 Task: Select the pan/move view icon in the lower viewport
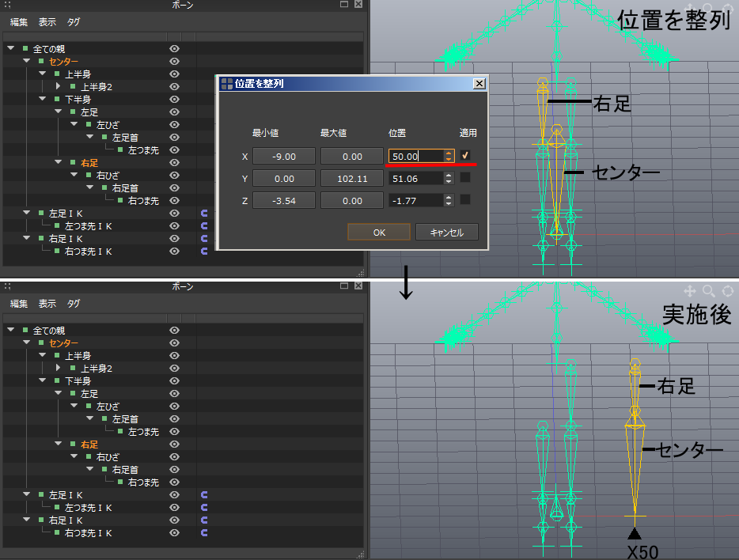(689, 291)
